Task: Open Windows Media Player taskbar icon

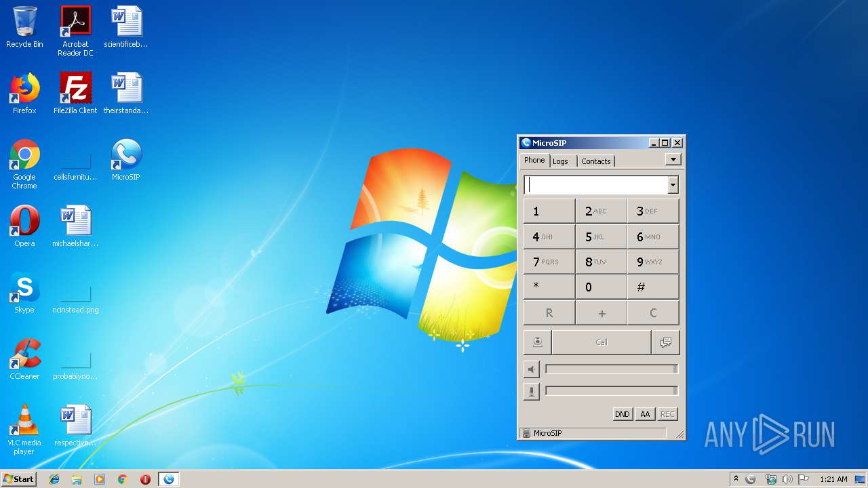Action: click(x=100, y=479)
